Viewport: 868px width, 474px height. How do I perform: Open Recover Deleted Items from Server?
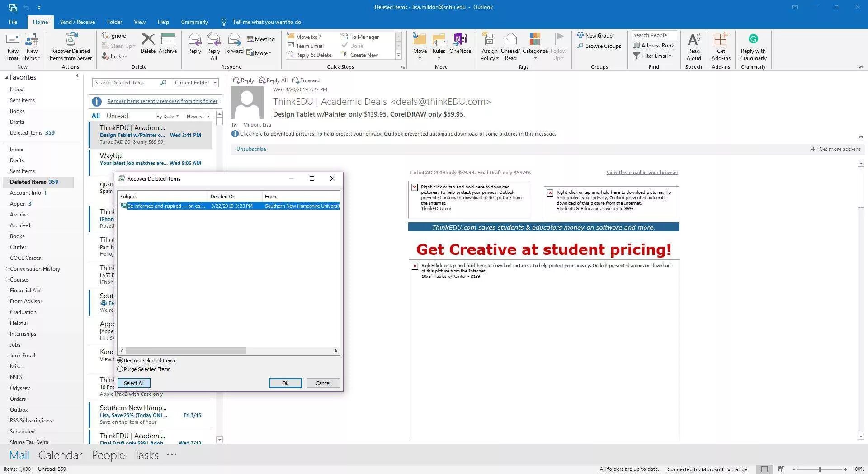pyautogui.click(x=71, y=46)
